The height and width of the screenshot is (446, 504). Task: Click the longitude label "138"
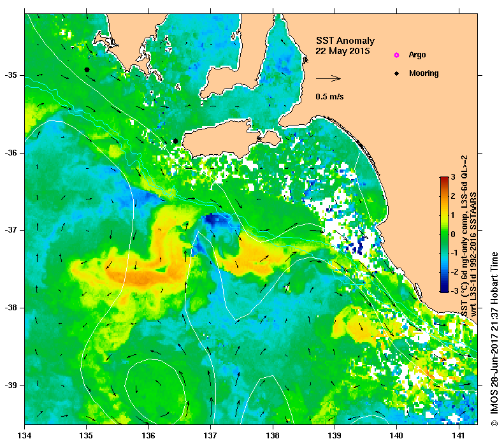click(x=273, y=436)
